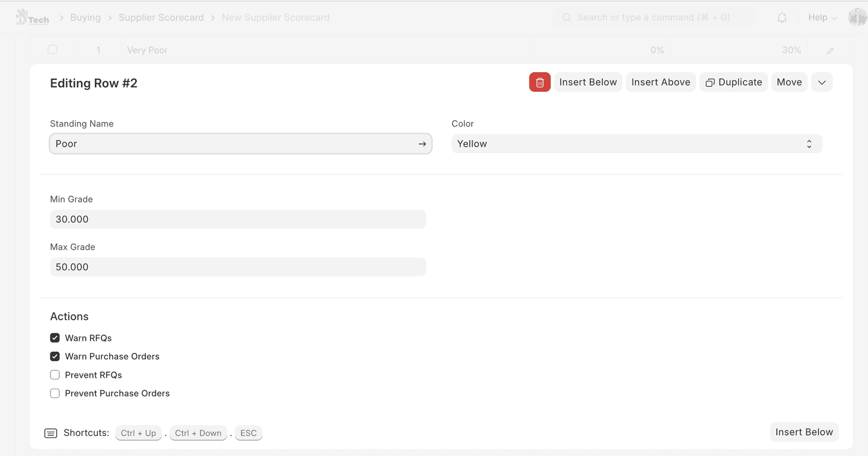Click Insert Above button
868x456 pixels.
pos(660,83)
